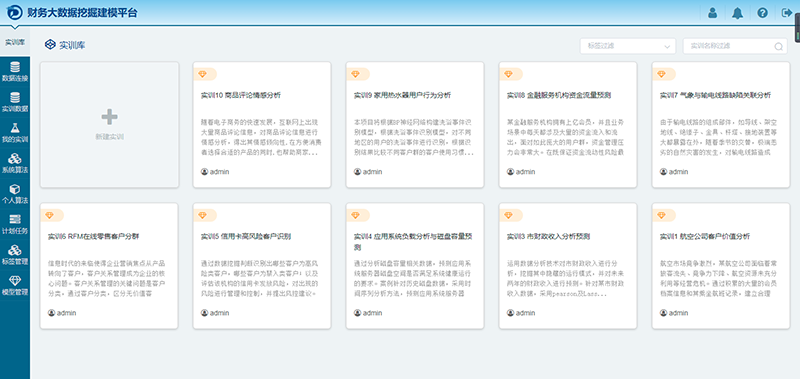Click the logout icon

787,13
